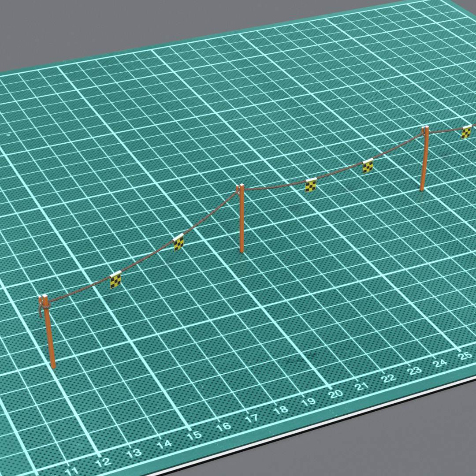
Task: Pick the ruler marking 18
Action: (x=281, y=410)
